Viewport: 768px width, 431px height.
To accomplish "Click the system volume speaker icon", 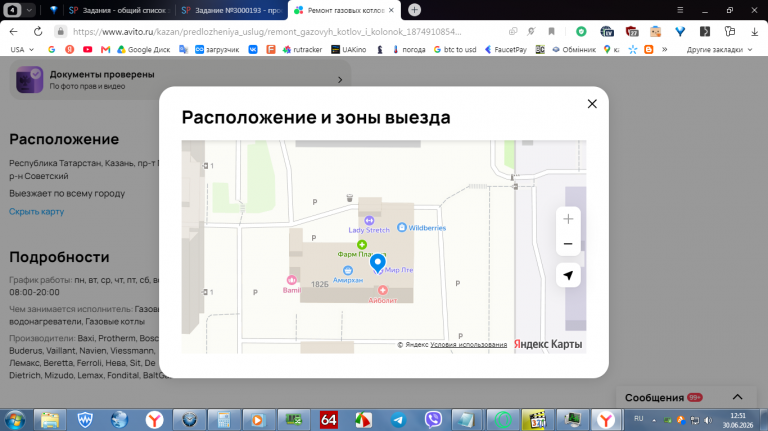I will [x=708, y=420].
